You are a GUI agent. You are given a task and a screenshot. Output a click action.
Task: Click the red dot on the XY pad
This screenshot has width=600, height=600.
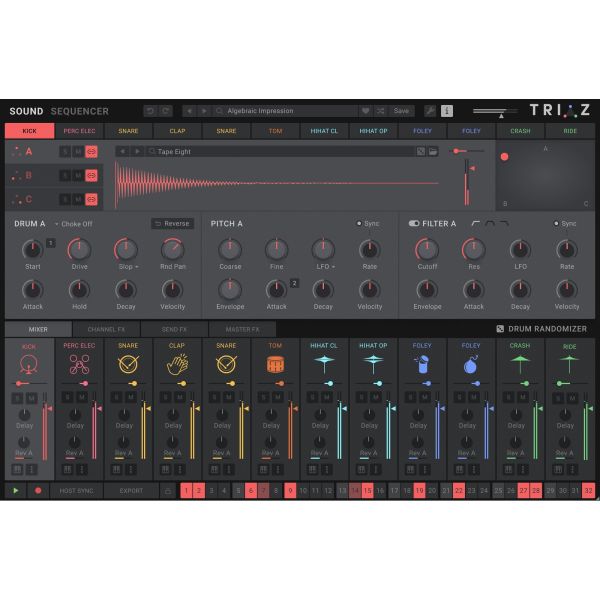(x=504, y=157)
